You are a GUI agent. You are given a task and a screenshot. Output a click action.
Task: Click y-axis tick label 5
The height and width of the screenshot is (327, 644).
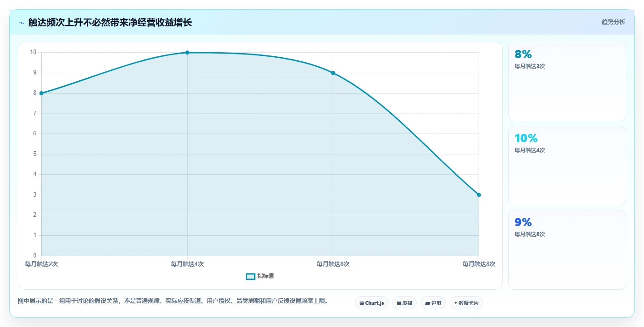tap(35, 154)
